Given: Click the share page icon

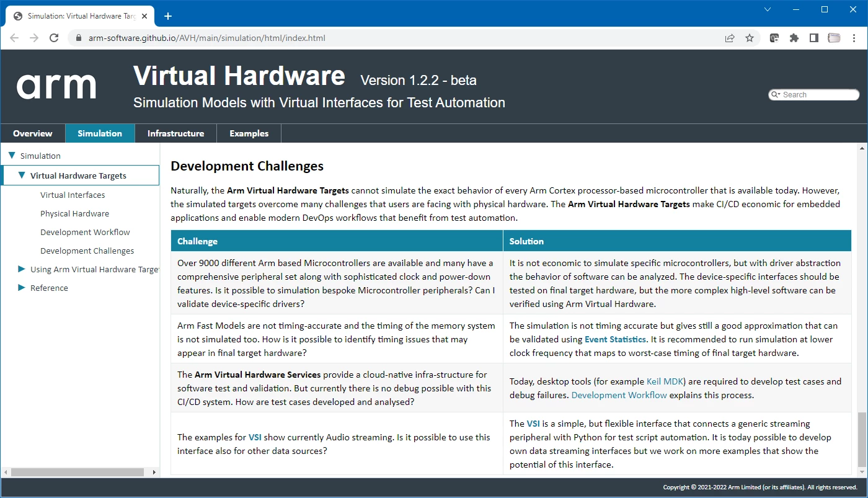Looking at the screenshot, I should coord(730,38).
